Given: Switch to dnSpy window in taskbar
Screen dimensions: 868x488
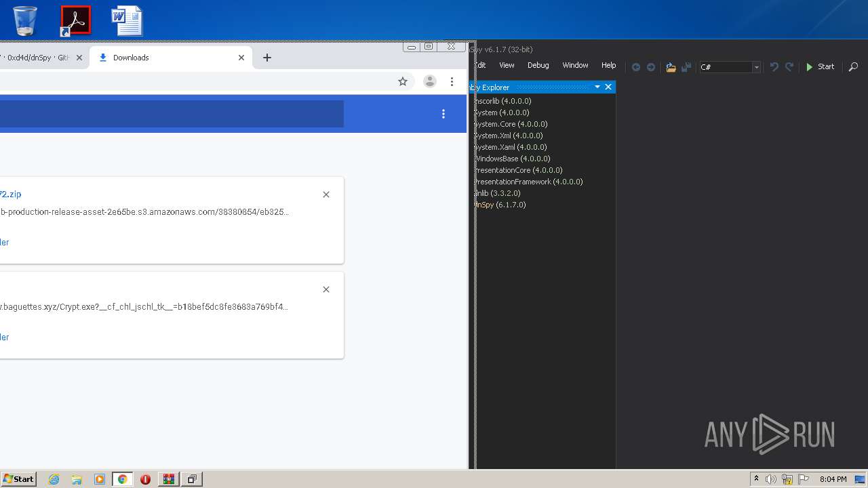Looking at the screenshot, I should point(192,479).
